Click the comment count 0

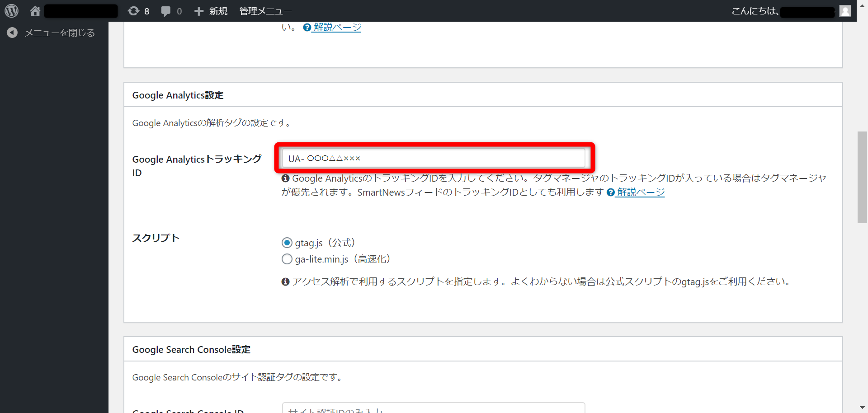[x=179, y=11]
